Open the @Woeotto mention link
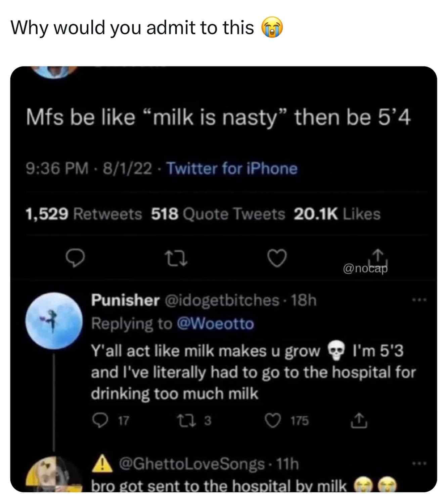Viewport: 447px width, 504px height. point(215,324)
